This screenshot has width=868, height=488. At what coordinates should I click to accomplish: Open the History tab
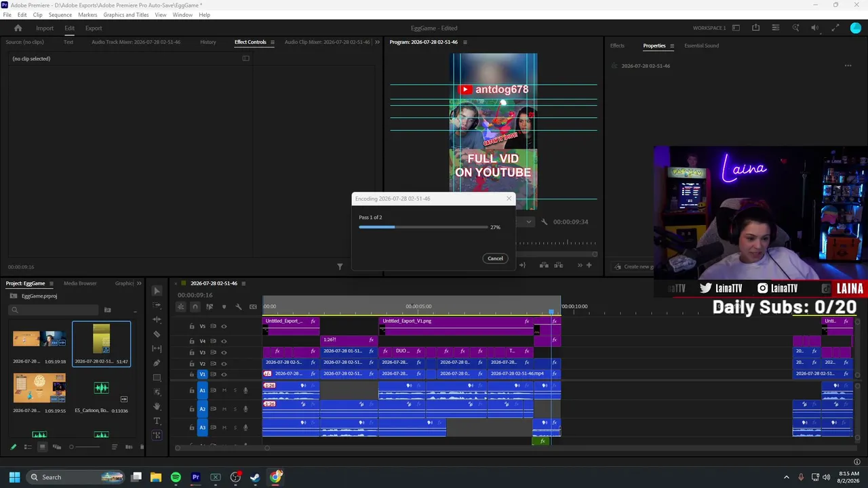pyautogui.click(x=208, y=42)
